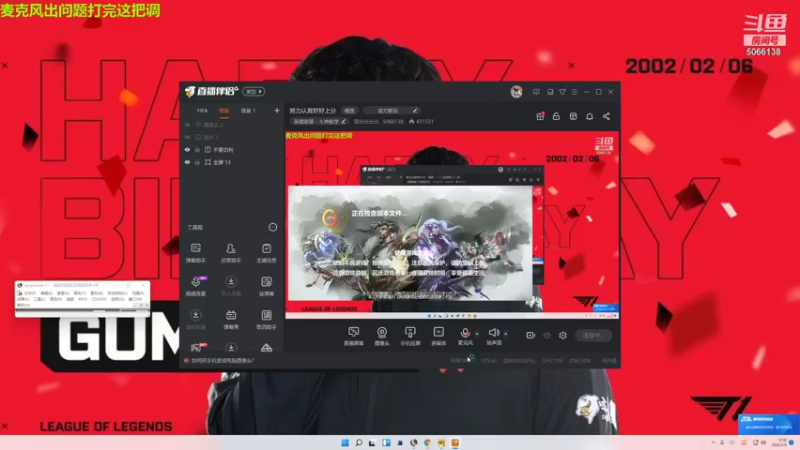Image resolution: width=800 pixels, height=450 pixels.
Task: Add a multimedia source (多媒体)
Action: pyautogui.click(x=438, y=336)
